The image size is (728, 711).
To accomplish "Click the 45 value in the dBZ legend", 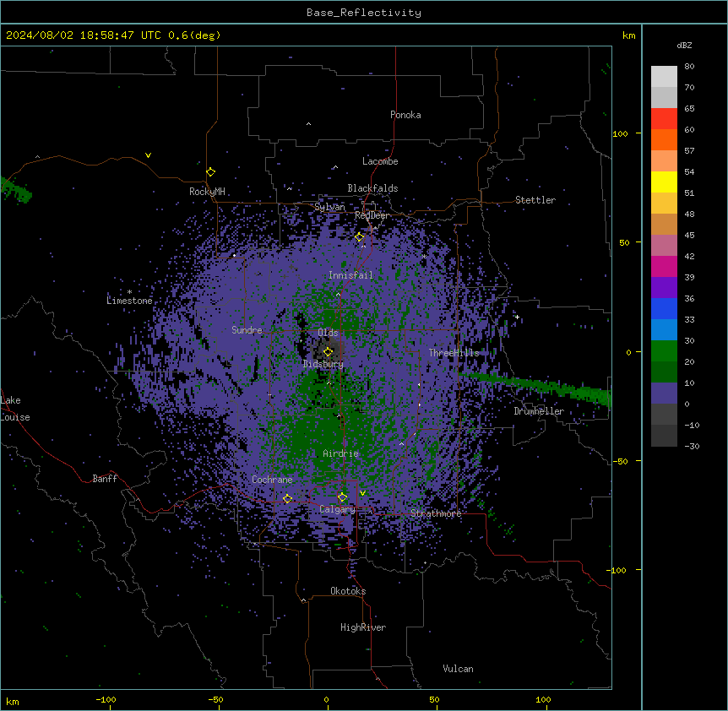I will click(x=689, y=236).
